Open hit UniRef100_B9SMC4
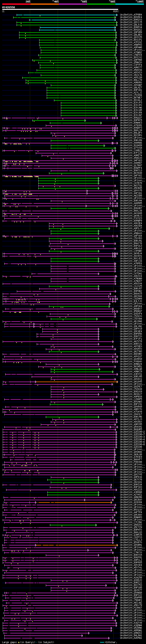The width and height of the screenshot is (146, 644). (x=131, y=17)
